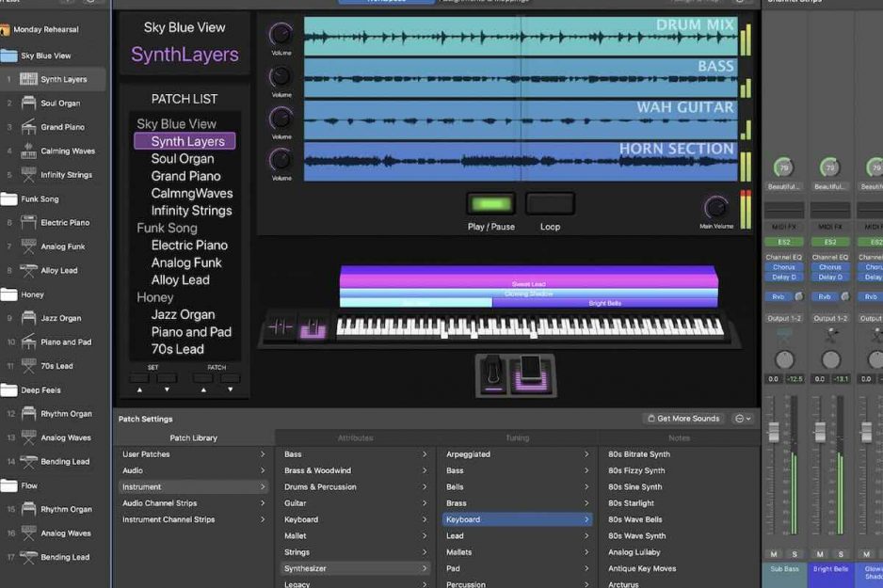Click the Calming Waves patch icon

click(x=28, y=151)
